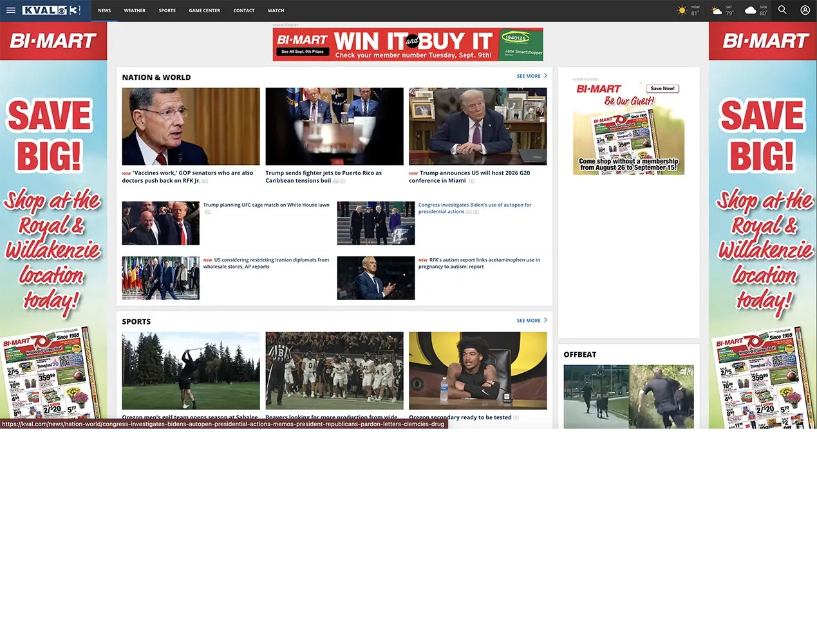The image size is (817, 644).
Task: Click the UFC cage match story thumbnail
Action: 161,223
